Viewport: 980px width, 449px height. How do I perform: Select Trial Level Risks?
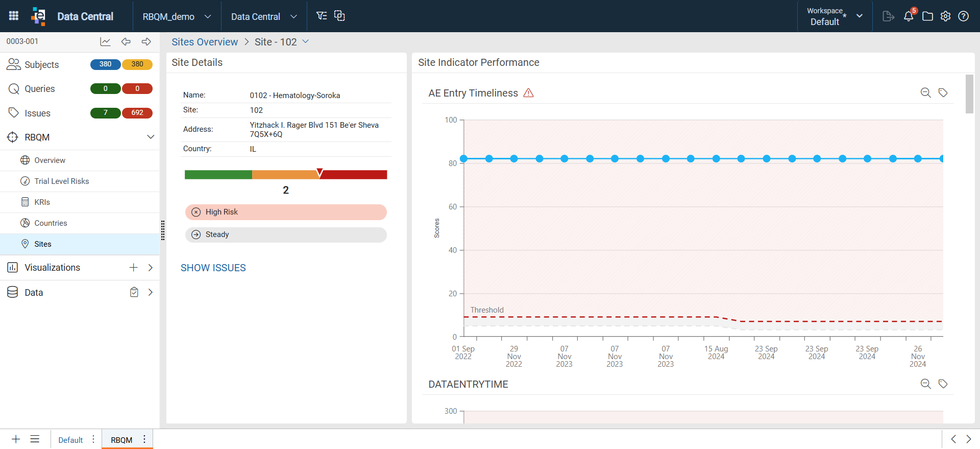pyautogui.click(x=80, y=181)
